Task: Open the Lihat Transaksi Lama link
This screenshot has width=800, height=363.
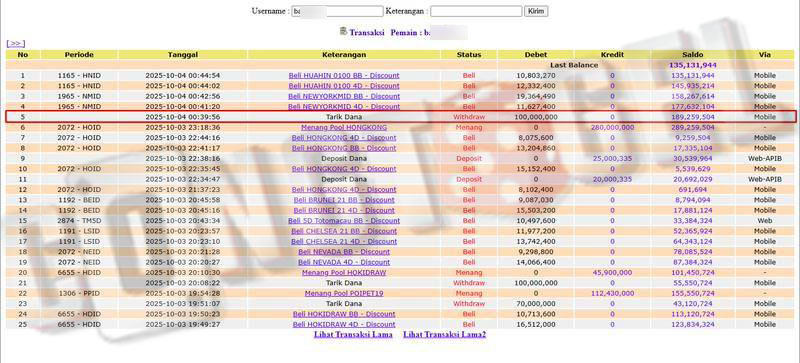Action: pyautogui.click(x=353, y=335)
